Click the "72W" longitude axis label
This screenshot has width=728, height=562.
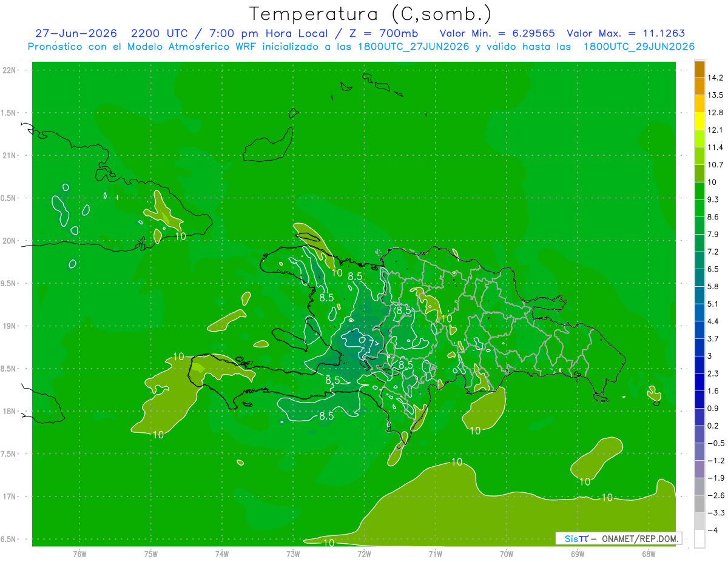click(x=364, y=554)
